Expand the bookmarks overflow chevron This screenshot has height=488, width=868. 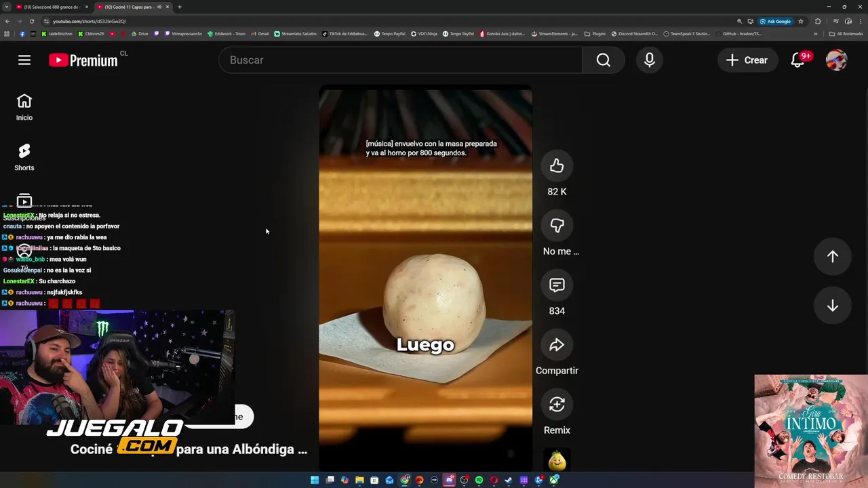pos(816,34)
